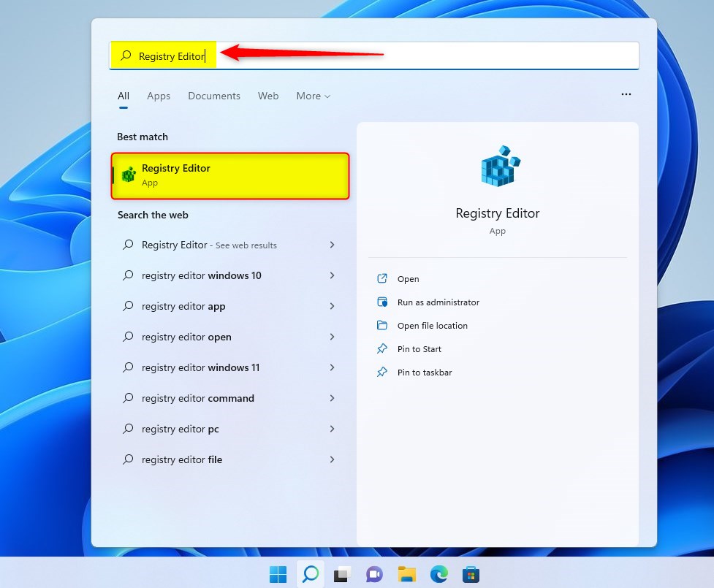Image resolution: width=714 pixels, height=588 pixels.
Task: Expand chevron for 'registry editor open'
Action: click(332, 337)
